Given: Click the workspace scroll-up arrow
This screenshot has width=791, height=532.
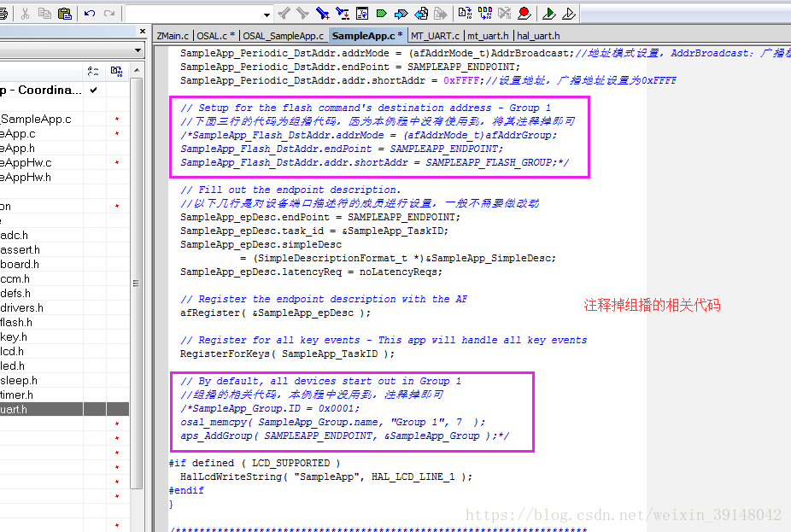Looking at the screenshot, I should [137, 71].
